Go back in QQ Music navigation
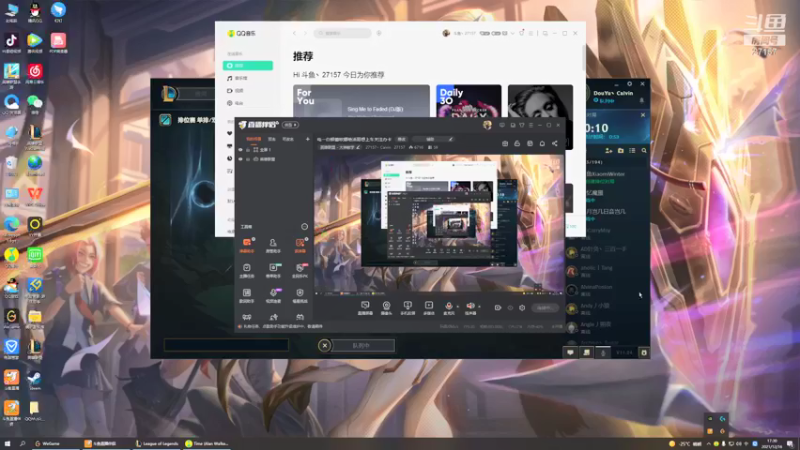The height and width of the screenshot is (450, 800). coord(294,33)
